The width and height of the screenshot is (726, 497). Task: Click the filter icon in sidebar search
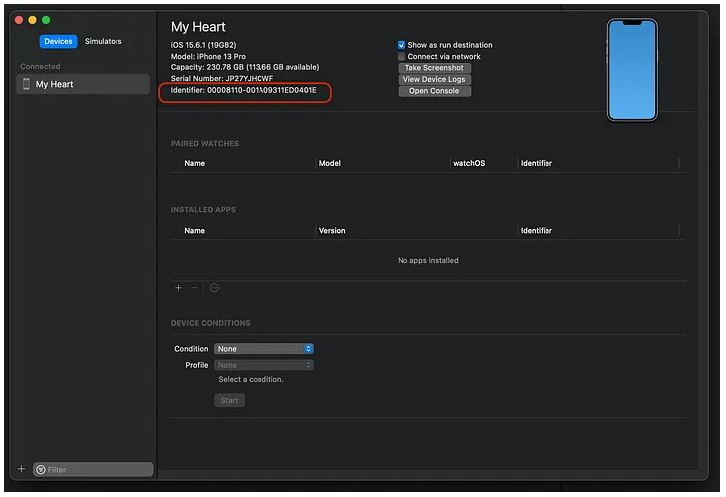41,470
